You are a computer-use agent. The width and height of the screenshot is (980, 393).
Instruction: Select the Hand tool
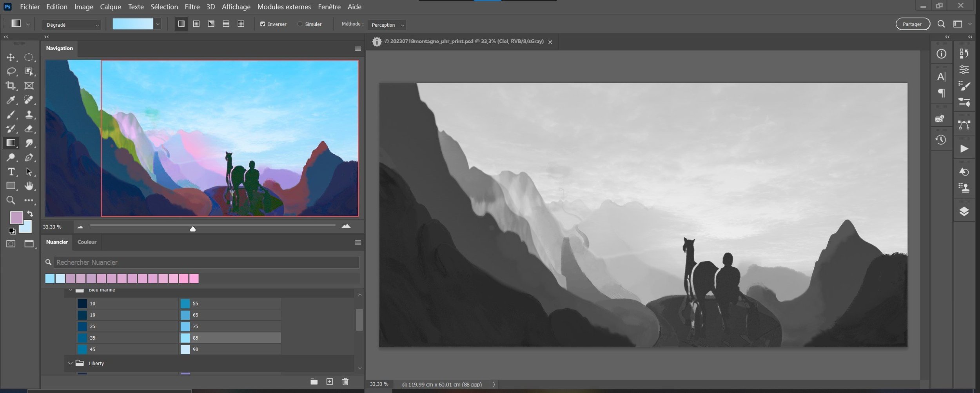[x=29, y=186]
